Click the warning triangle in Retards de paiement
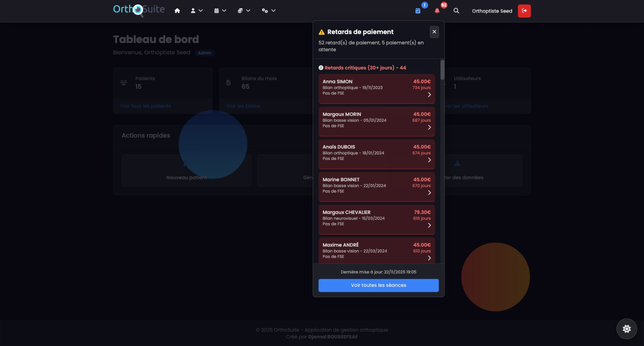The height and width of the screenshot is (346, 644). (x=321, y=32)
